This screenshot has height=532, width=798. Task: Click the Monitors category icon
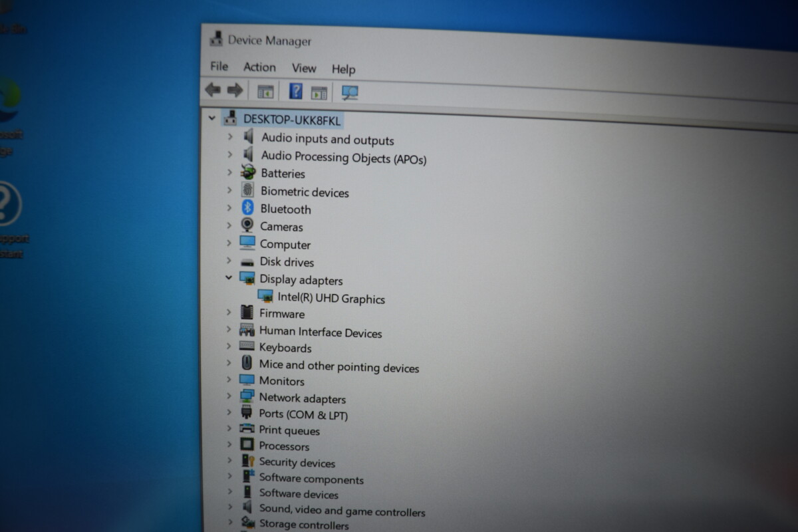pos(247,380)
